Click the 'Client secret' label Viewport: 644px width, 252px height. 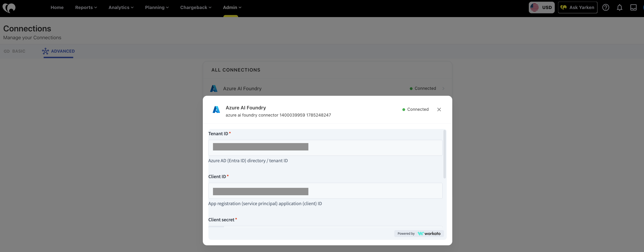click(x=221, y=220)
